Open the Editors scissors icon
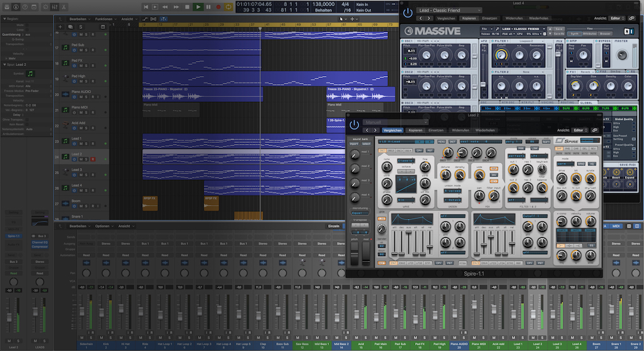 (64, 6)
